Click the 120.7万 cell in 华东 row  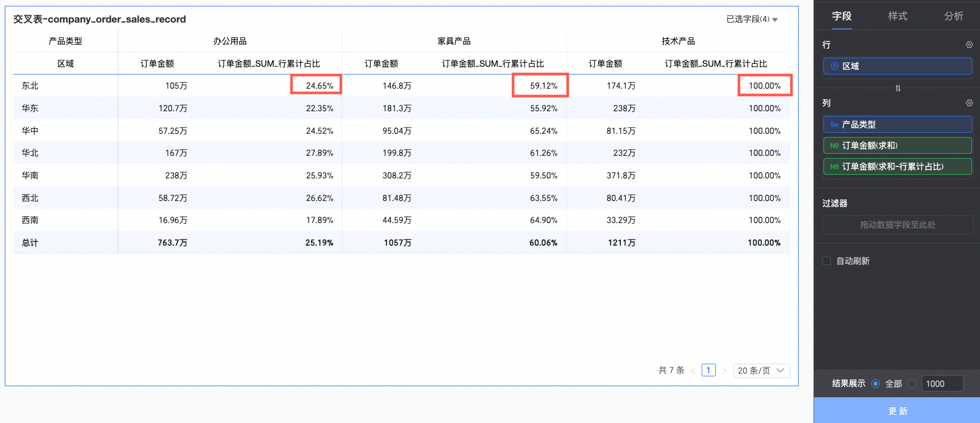coord(173,108)
